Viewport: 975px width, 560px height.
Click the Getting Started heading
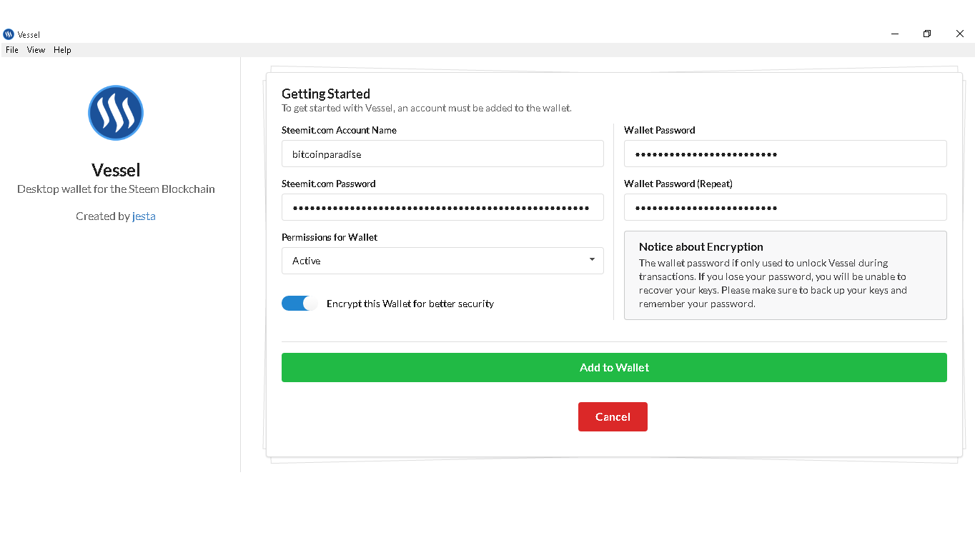click(326, 94)
